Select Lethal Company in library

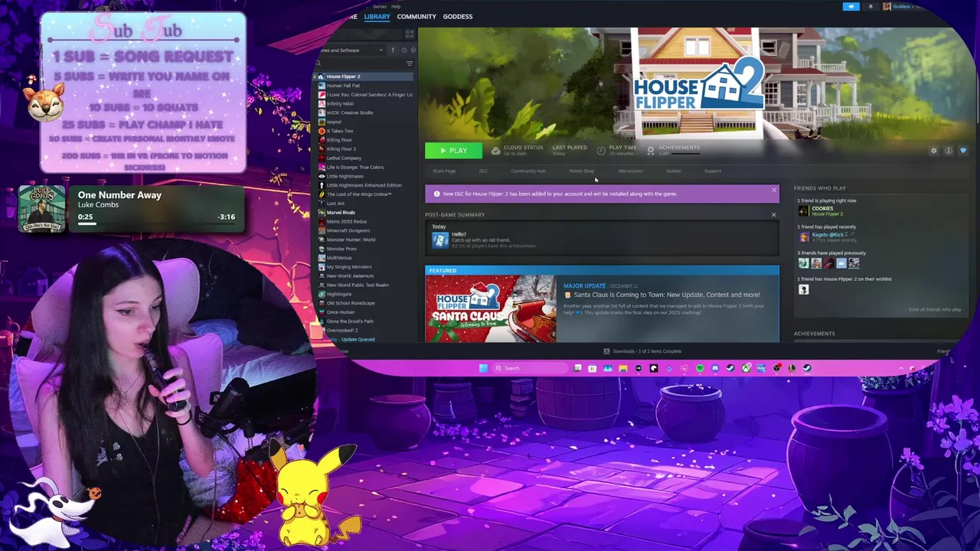[344, 158]
